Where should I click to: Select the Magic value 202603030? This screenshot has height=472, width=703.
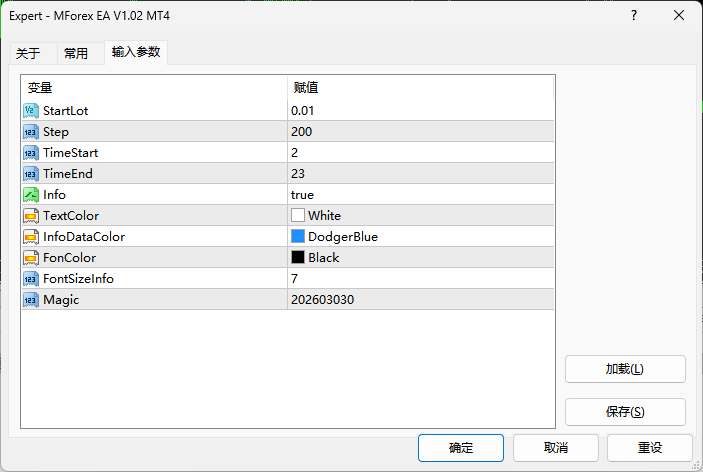click(x=322, y=300)
